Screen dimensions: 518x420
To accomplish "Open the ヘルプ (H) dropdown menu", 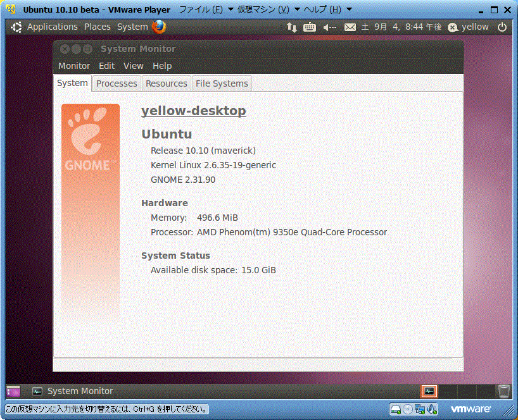I will click(x=322, y=9).
